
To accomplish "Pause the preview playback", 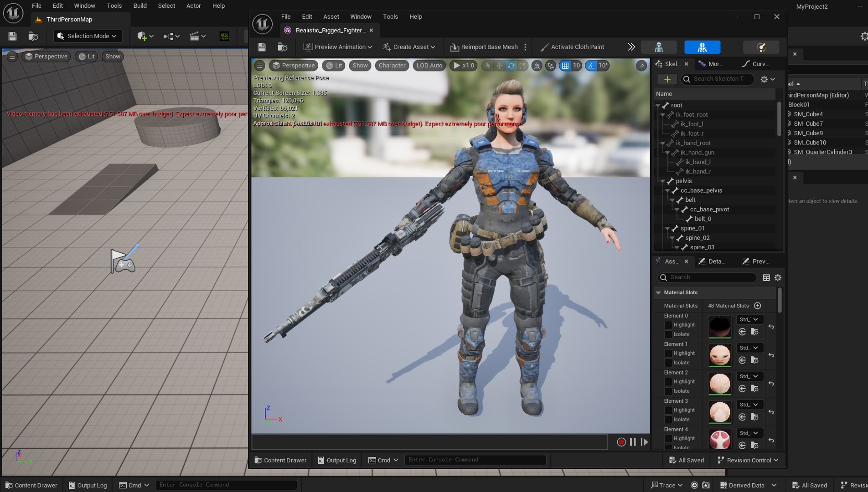I will click(633, 442).
